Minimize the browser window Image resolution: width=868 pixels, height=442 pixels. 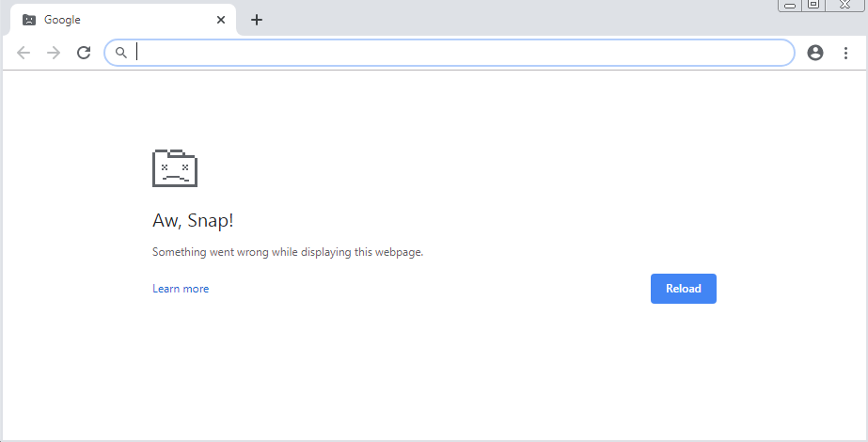point(790,5)
